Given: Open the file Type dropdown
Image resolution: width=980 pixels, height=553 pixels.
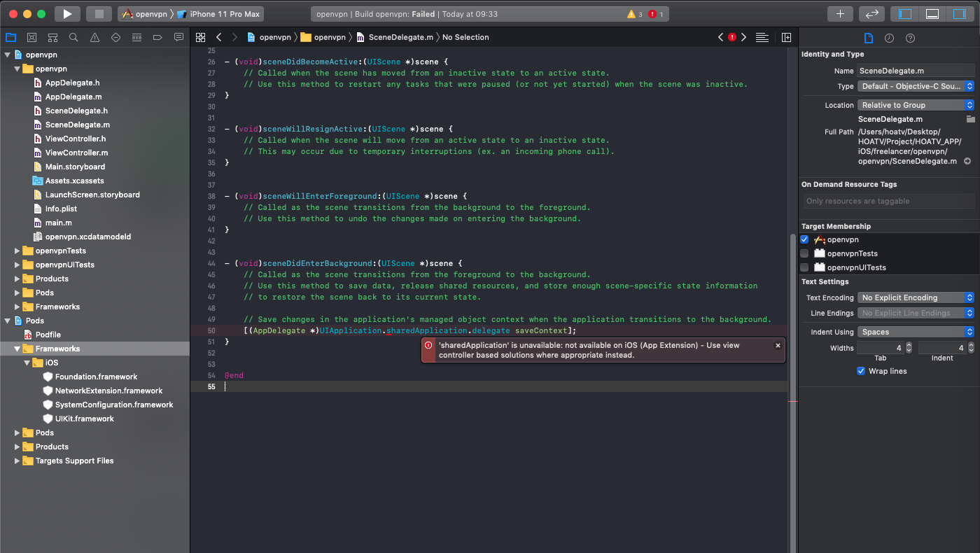Looking at the screenshot, I should pos(916,86).
